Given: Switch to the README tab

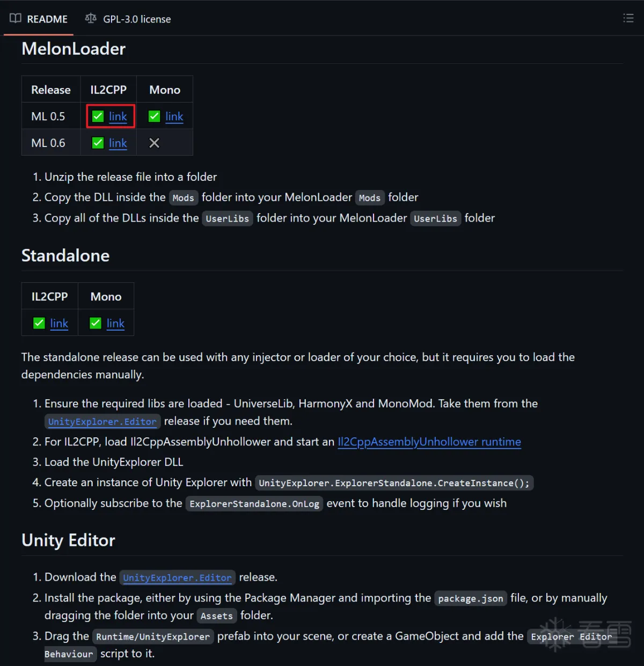Looking at the screenshot, I should (39, 19).
